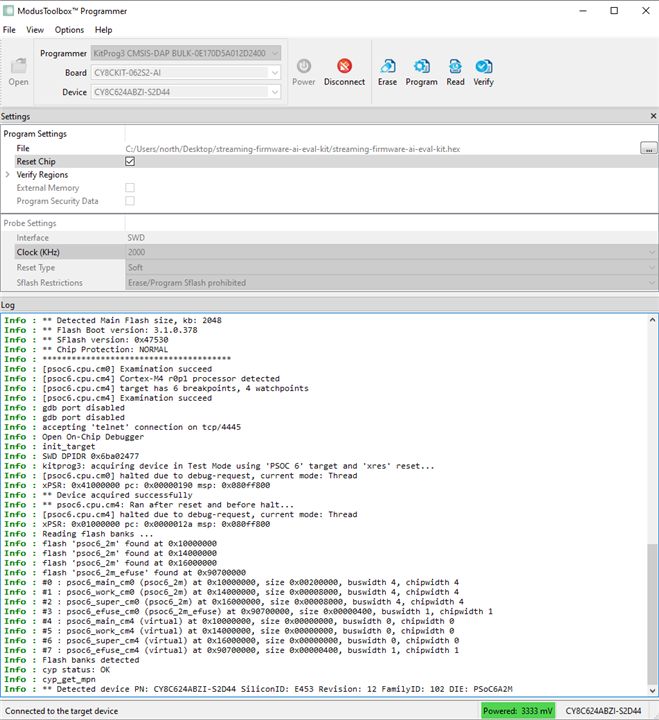This screenshot has height=720, width=659.
Task: Open the Device dropdown
Action: [x=275, y=92]
